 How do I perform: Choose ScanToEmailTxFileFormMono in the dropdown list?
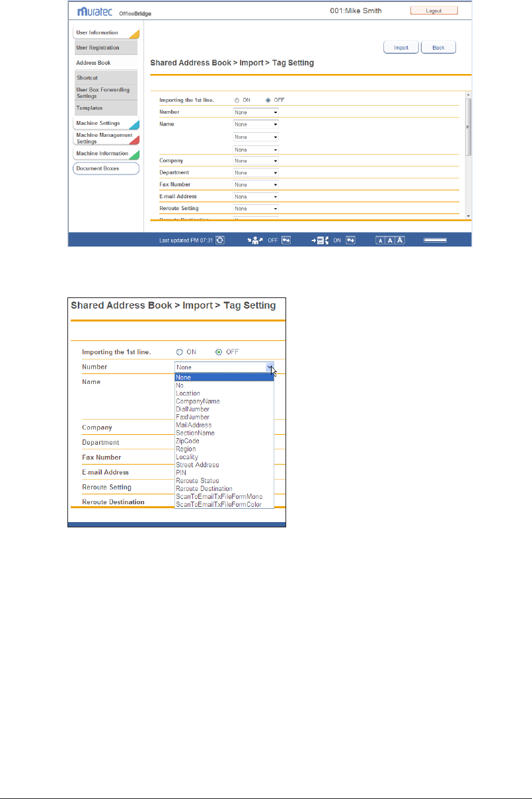point(224,496)
